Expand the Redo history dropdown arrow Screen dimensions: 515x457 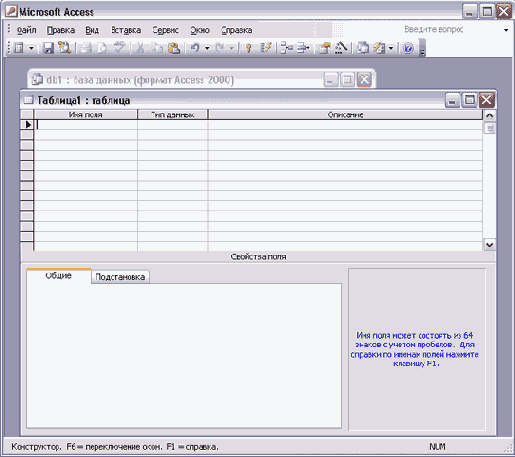click(x=232, y=48)
